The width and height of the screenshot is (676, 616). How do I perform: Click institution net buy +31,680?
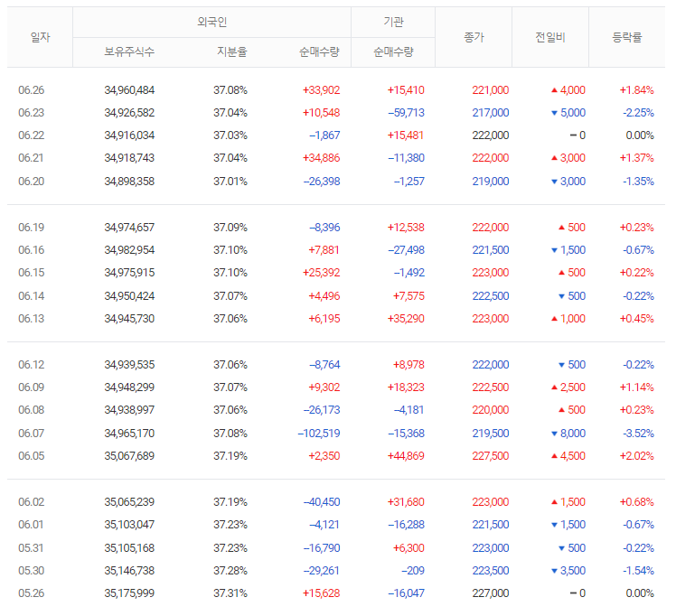pyautogui.click(x=406, y=502)
